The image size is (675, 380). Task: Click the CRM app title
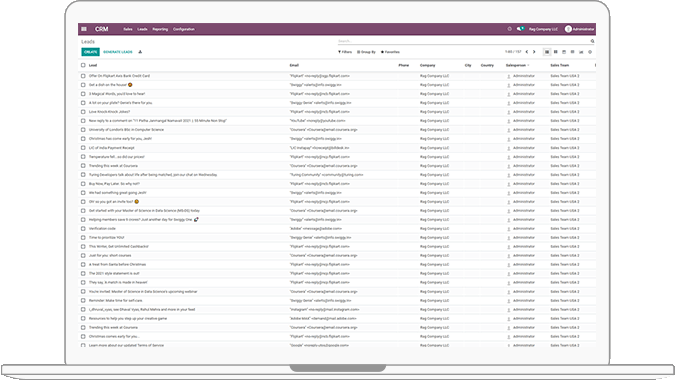click(x=102, y=29)
